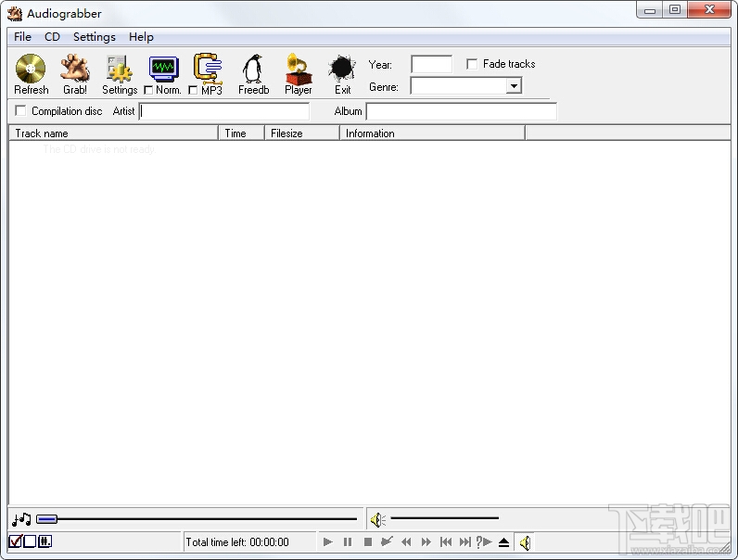Click the volume slider line
This screenshot has width=738, height=560.
pos(444,518)
